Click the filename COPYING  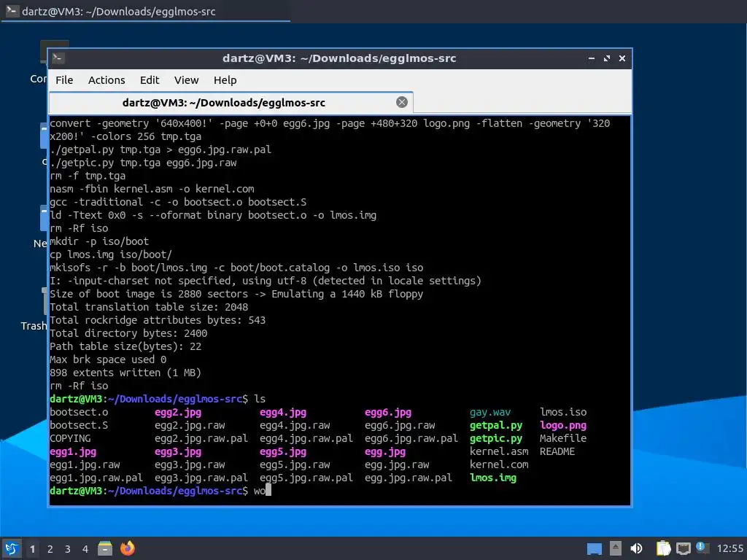tap(70, 438)
